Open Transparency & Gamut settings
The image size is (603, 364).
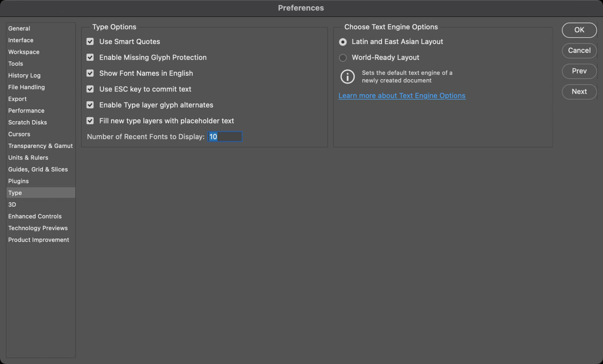pyautogui.click(x=40, y=146)
